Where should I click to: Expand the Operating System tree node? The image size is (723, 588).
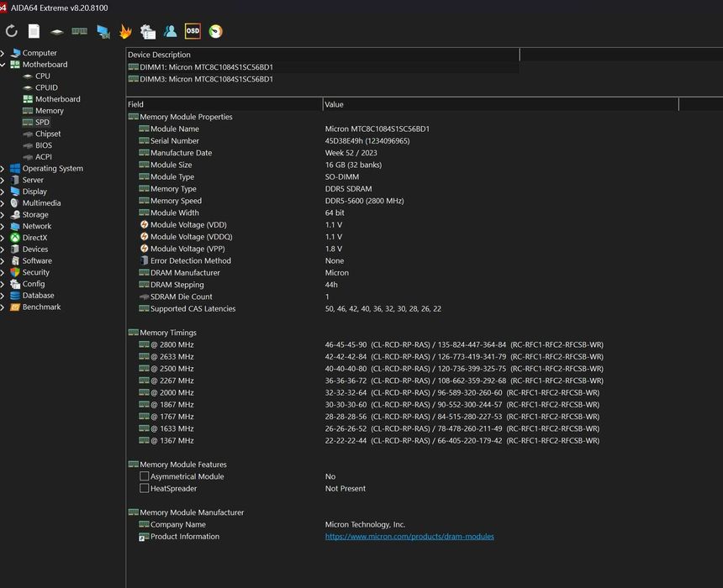pyautogui.click(x=3, y=169)
